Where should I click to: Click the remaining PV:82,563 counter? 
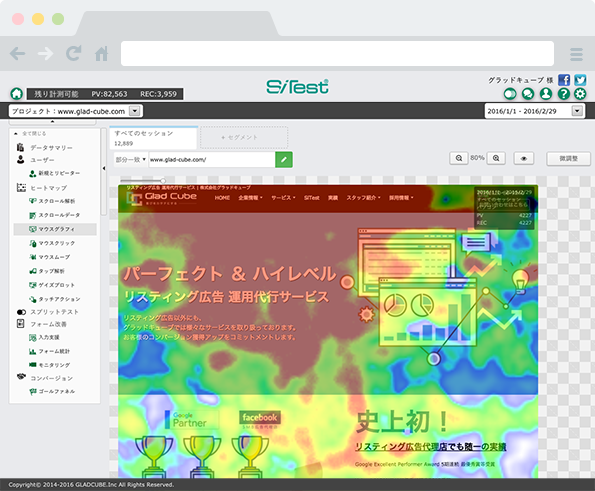click(109, 94)
